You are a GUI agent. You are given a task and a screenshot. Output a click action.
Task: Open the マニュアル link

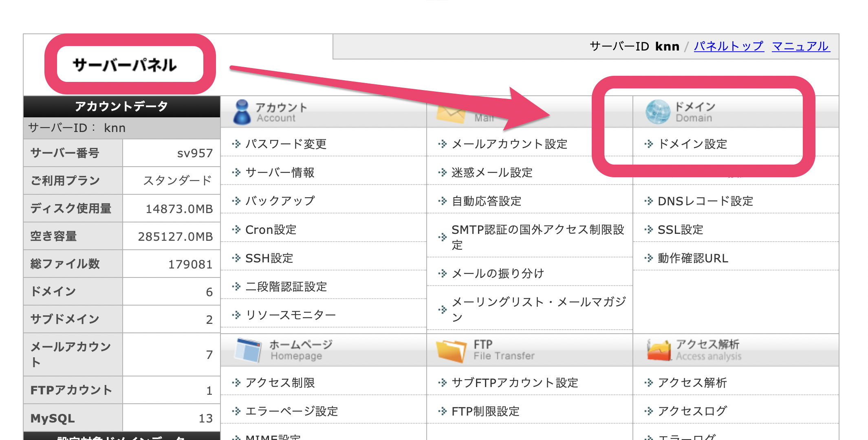pos(800,46)
